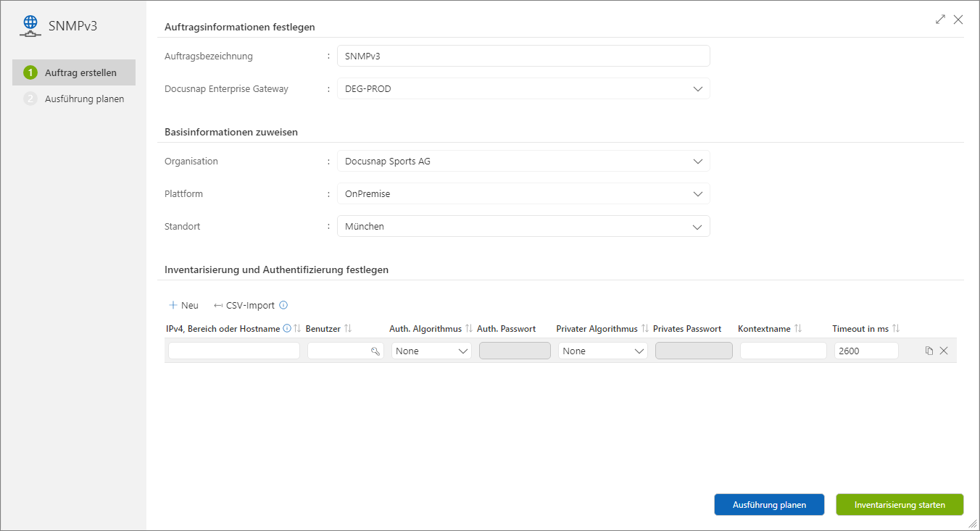The image size is (980, 531).
Task: Go to step 2 Ausführung planen
Action: 74,99
